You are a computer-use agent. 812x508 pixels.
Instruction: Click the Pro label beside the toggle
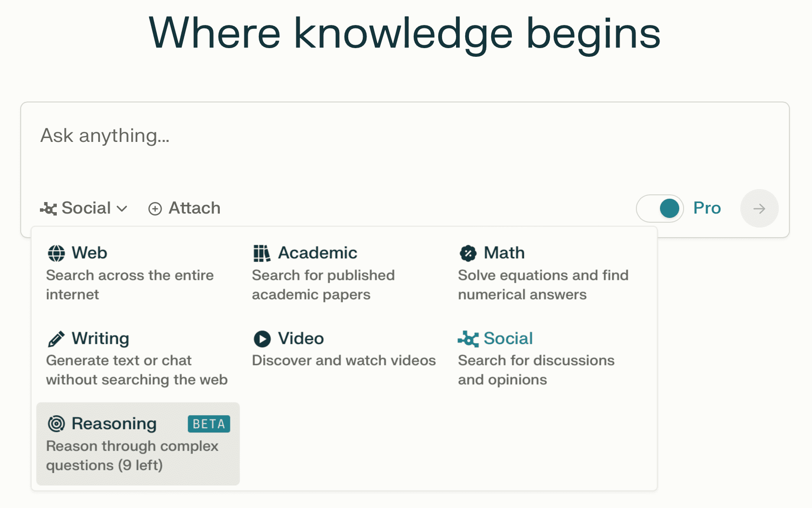pyautogui.click(x=707, y=208)
